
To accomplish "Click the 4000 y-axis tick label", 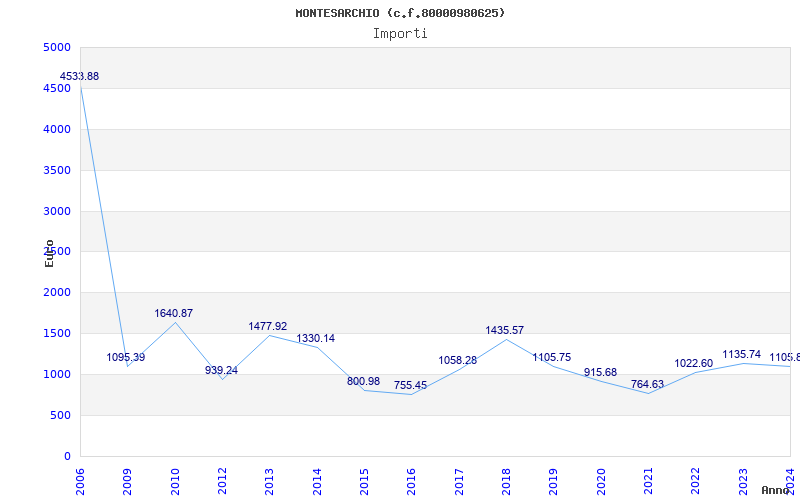I will (x=57, y=129).
